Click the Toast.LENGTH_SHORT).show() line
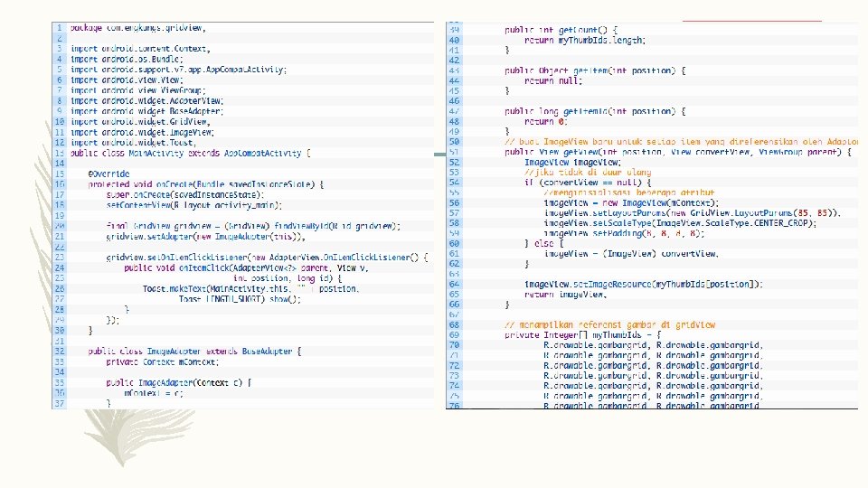 240,299
